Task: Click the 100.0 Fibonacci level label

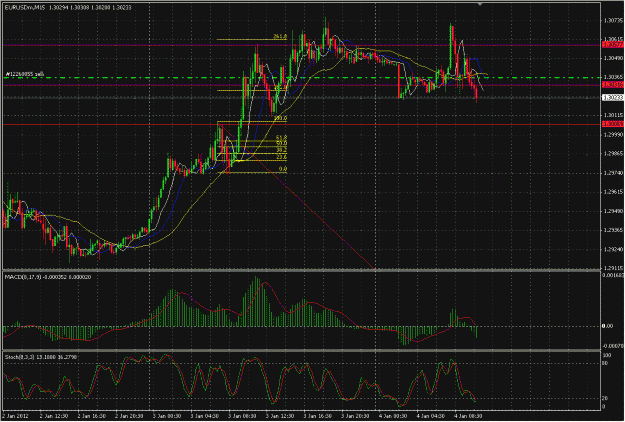Action: click(281, 118)
